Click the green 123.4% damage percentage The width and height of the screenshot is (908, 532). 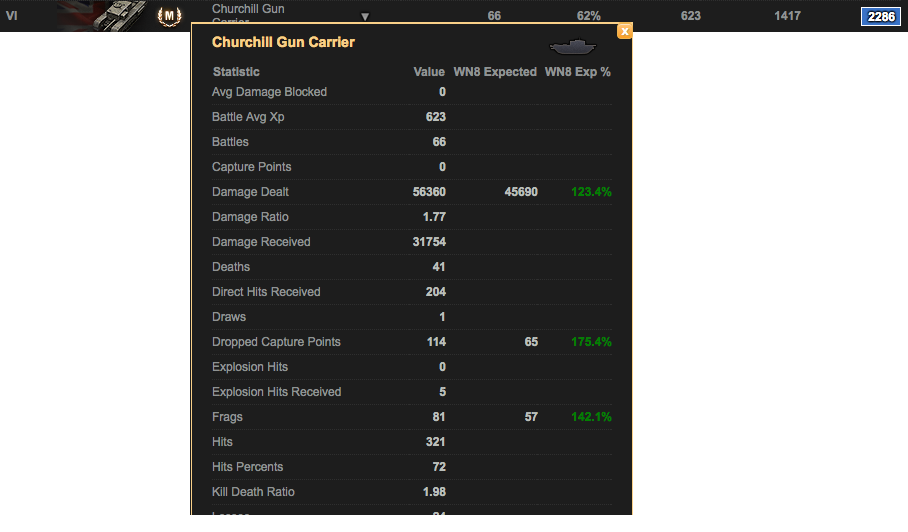point(591,192)
